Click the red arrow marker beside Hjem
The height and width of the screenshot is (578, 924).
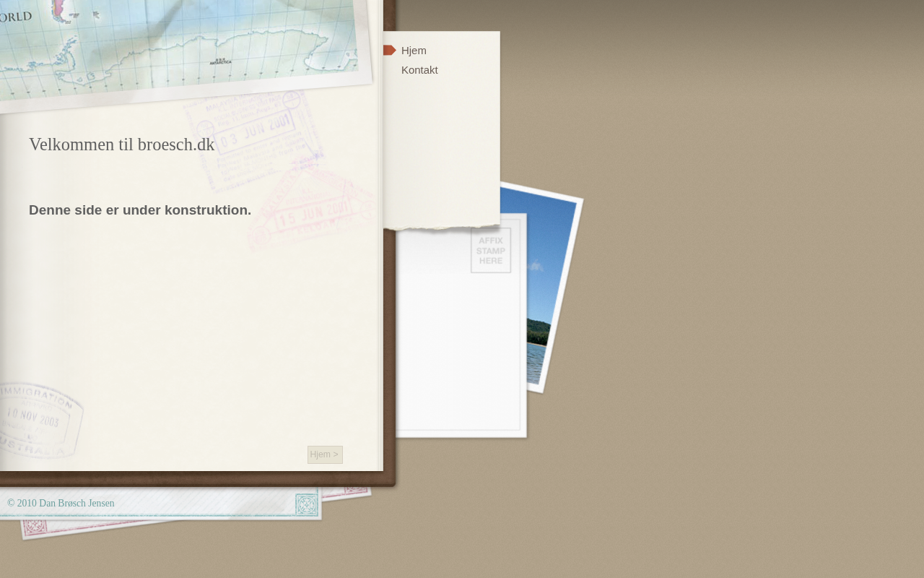(x=389, y=50)
